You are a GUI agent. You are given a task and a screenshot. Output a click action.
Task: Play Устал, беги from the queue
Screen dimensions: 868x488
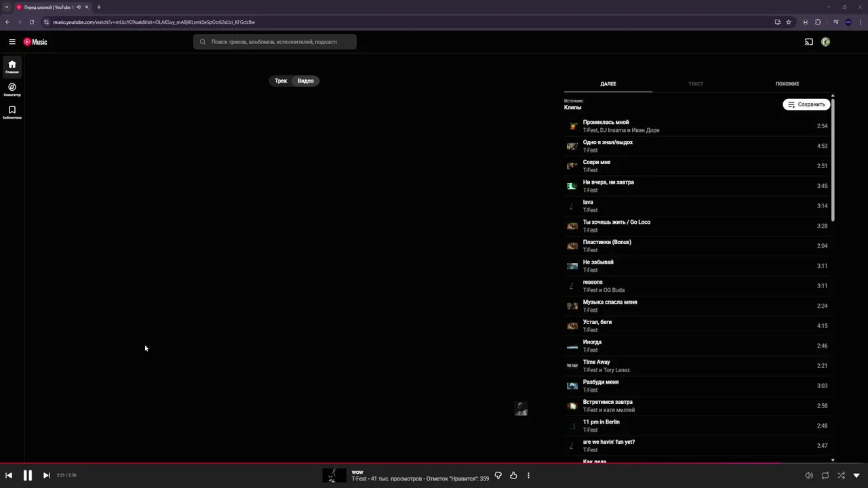(696, 326)
